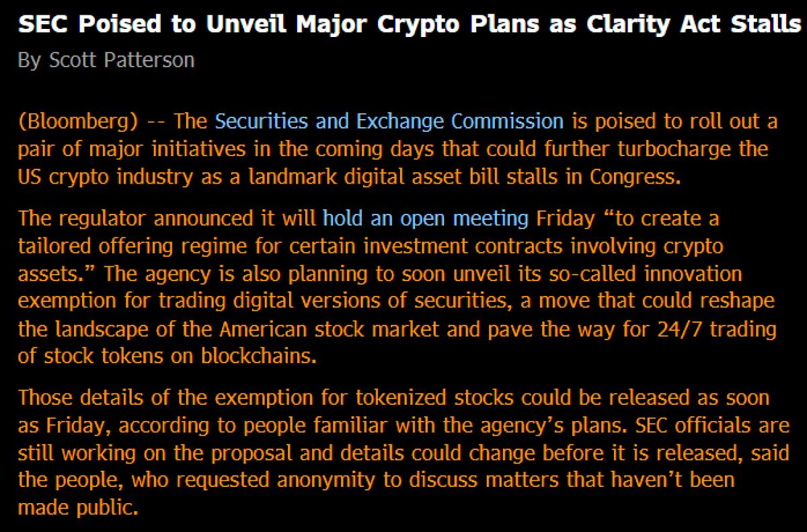This screenshot has width=807, height=532.
Task: Open the Securities and Exchange Commission link
Action: (x=389, y=122)
